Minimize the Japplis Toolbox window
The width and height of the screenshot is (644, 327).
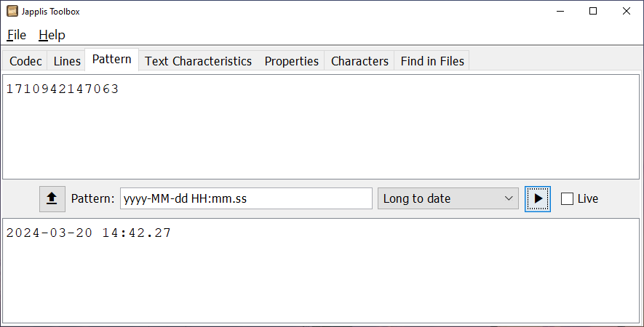(x=560, y=11)
